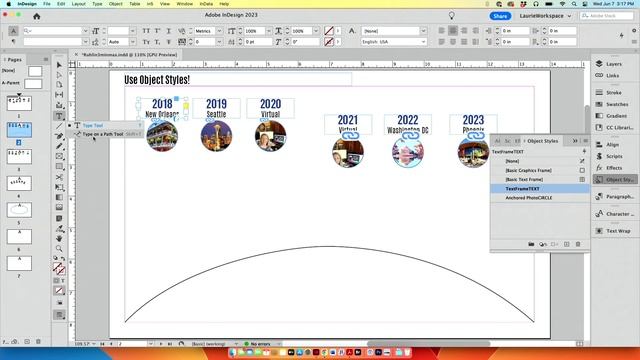Image resolution: width=640 pixels, height=360 pixels.
Task: Toggle Small Caps formatting
Action: (146, 42)
